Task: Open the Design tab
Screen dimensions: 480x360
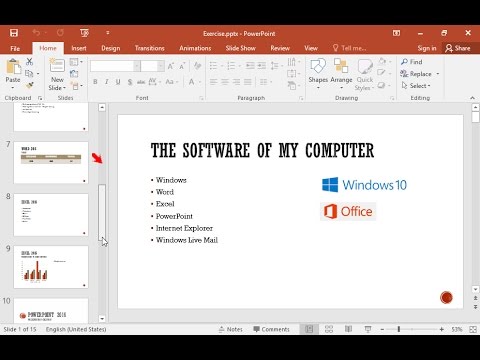Action: pos(111,48)
